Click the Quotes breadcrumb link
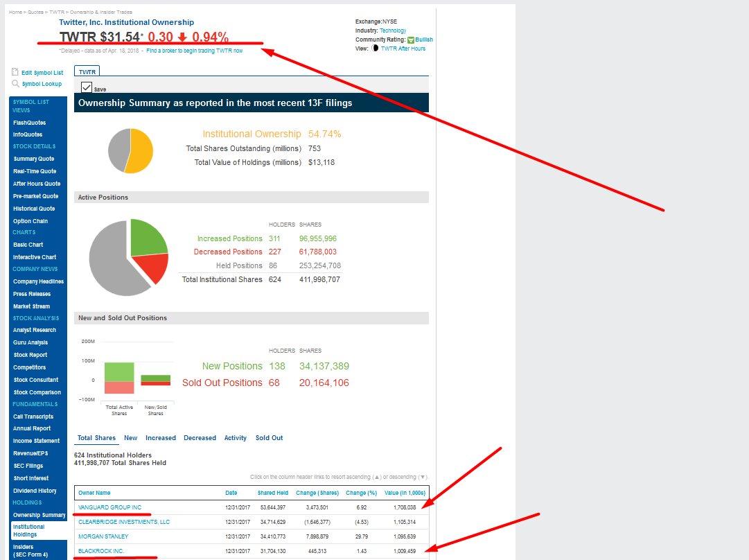This screenshot has height=560, width=749. pyautogui.click(x=35, y=12)
